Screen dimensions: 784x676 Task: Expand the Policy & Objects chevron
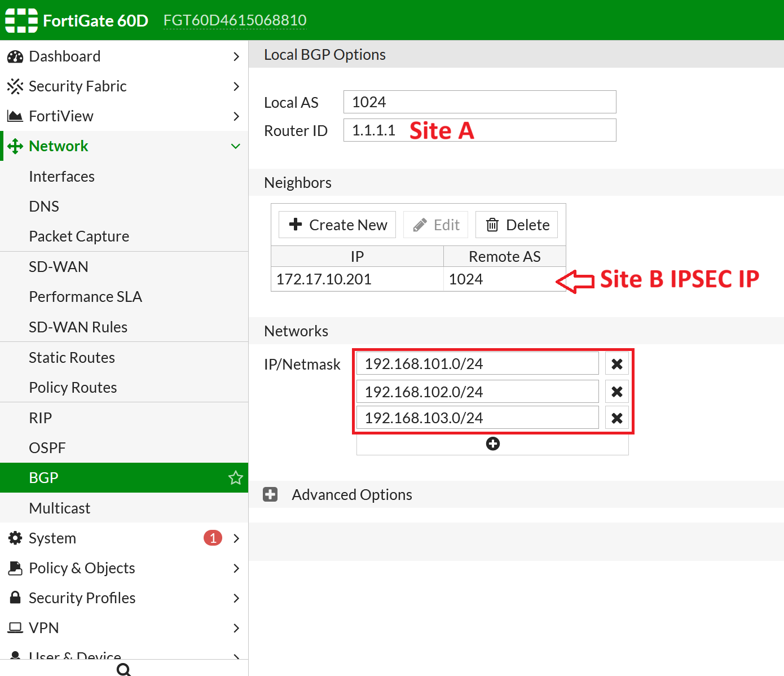[x=236, y=568]
